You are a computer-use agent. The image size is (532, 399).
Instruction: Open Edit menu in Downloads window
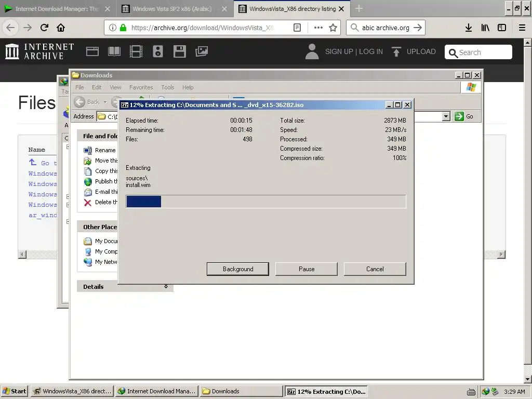tap(97, 87)
